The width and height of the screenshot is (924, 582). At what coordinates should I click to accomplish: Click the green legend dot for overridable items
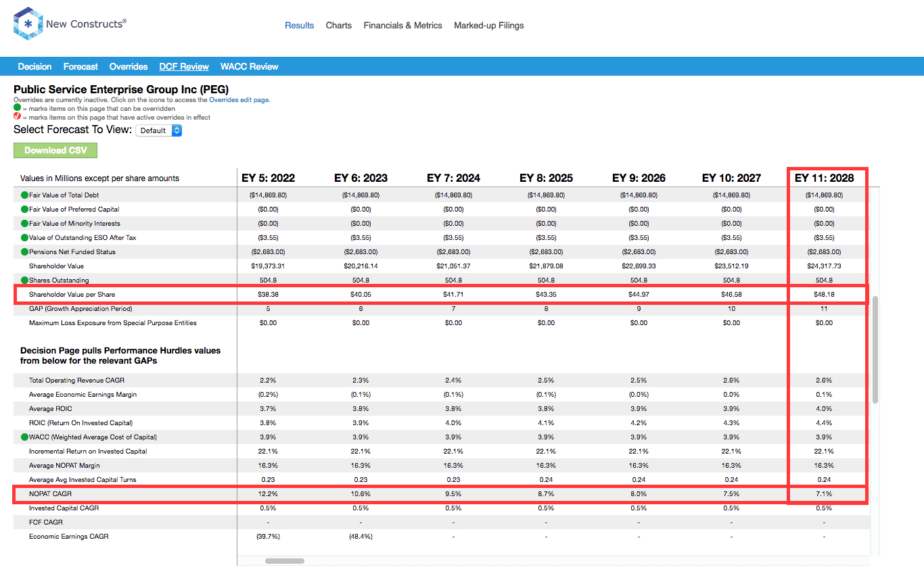point(18,108)
